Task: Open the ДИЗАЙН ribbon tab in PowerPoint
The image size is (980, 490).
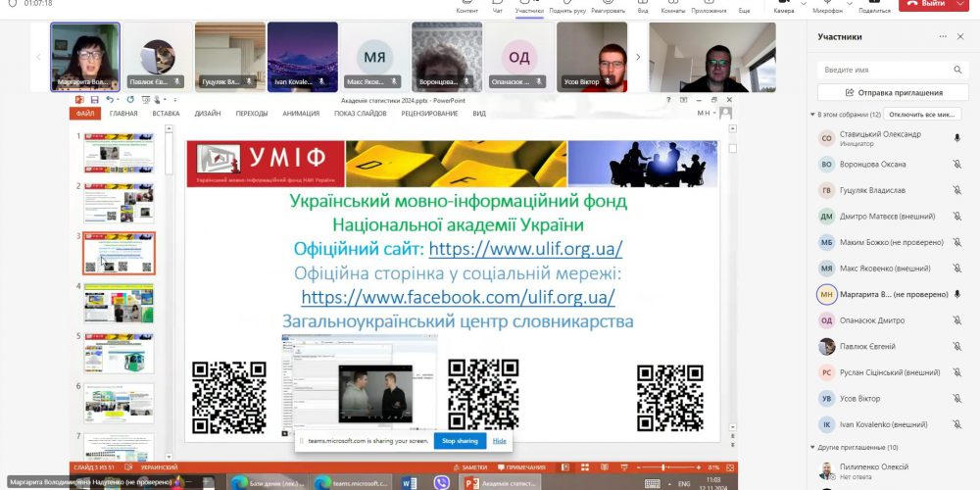Action: (x=207, y=114)
